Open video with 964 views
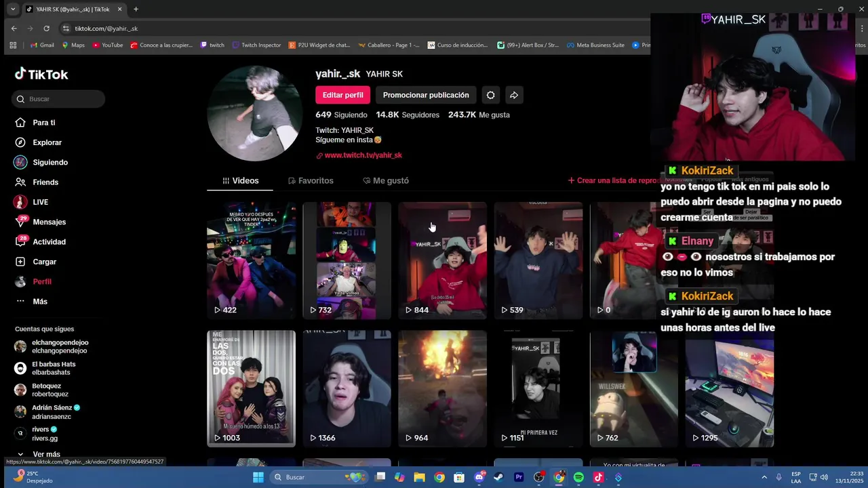 [442, 388]
